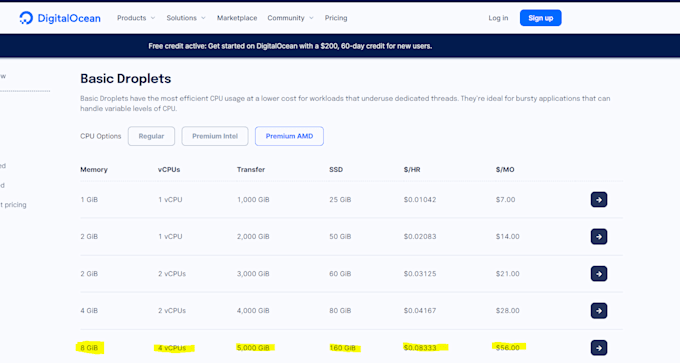Click the 1 GiB memory cell
This screenshot has width=680, height=363.
coord(89,199)
